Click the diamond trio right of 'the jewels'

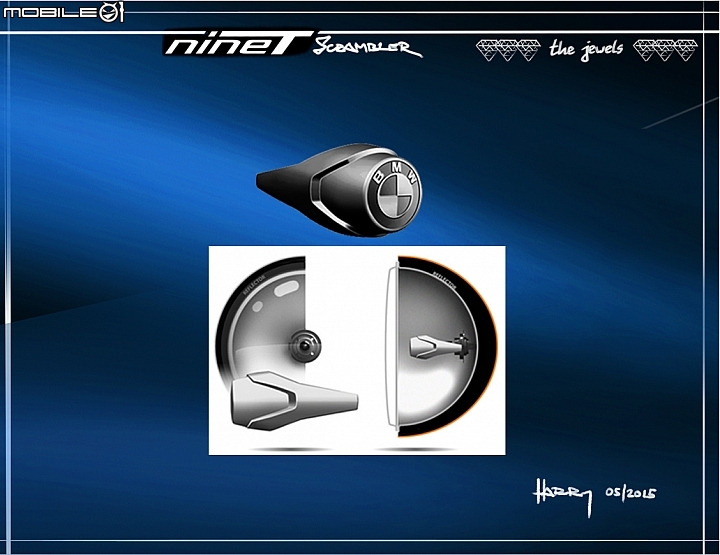pos(665,50)
